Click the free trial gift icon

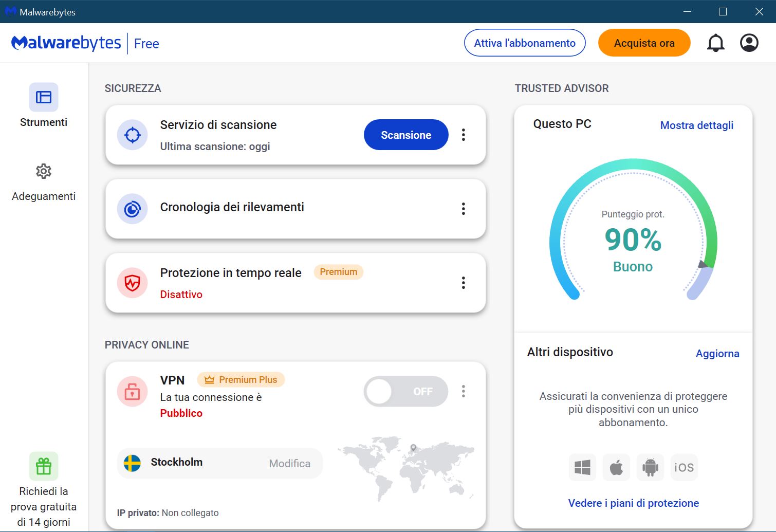(44, 466)
